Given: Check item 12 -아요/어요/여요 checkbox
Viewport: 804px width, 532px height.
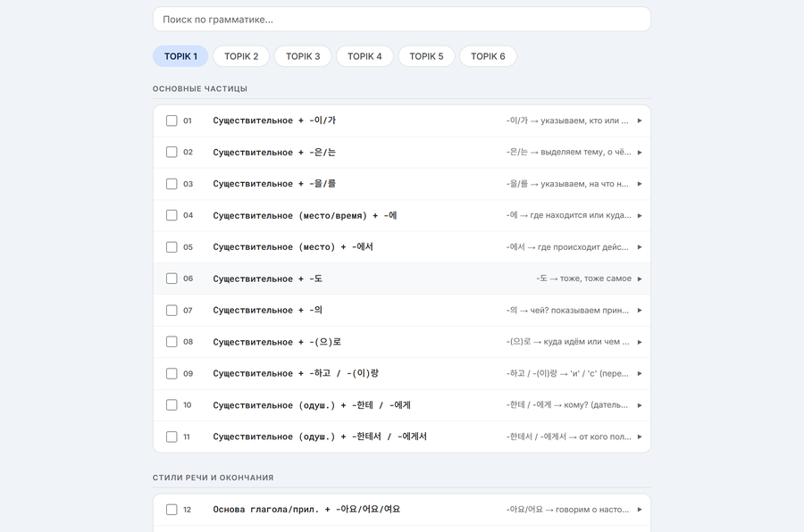Looking at the screenshot, I should [x=172, y=510].
